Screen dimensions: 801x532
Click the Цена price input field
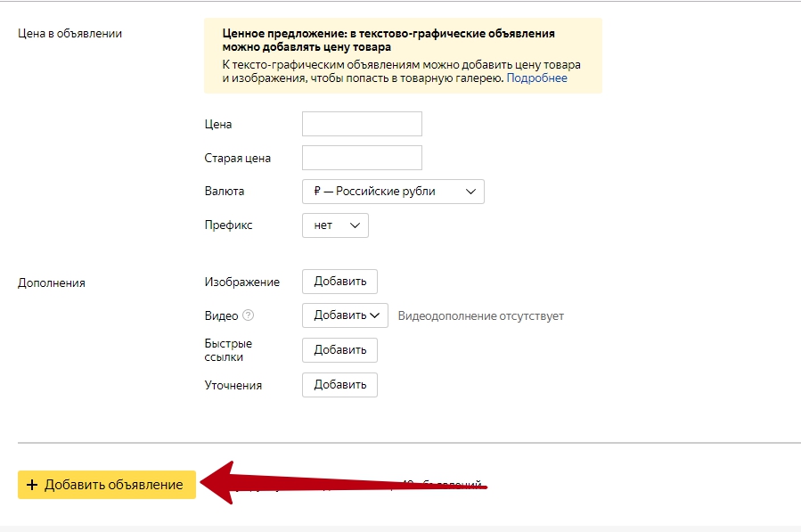[362, 124]
